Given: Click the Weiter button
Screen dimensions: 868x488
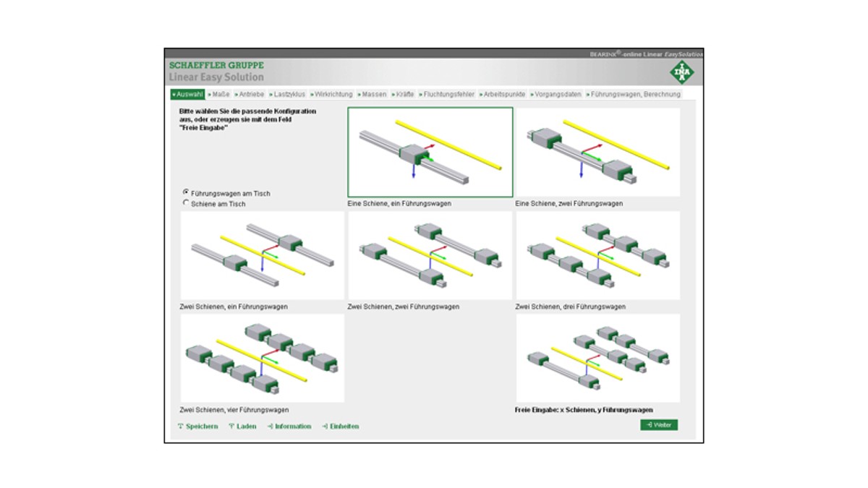Looking at the screenshot, I should pyautogui.click(x=659, y=425).
